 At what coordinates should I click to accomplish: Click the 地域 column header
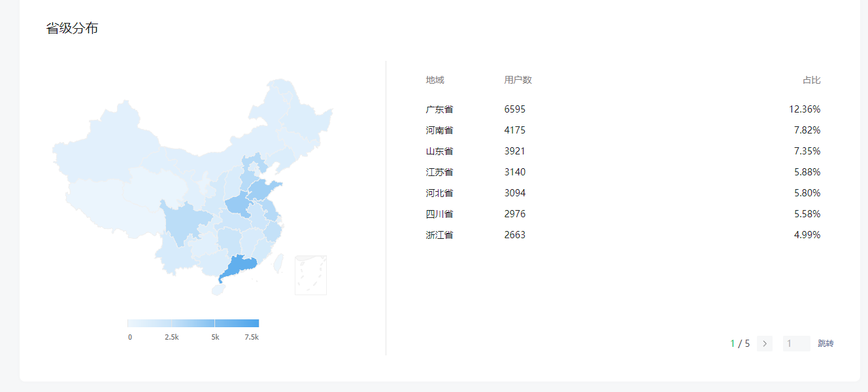pos(435,80)
